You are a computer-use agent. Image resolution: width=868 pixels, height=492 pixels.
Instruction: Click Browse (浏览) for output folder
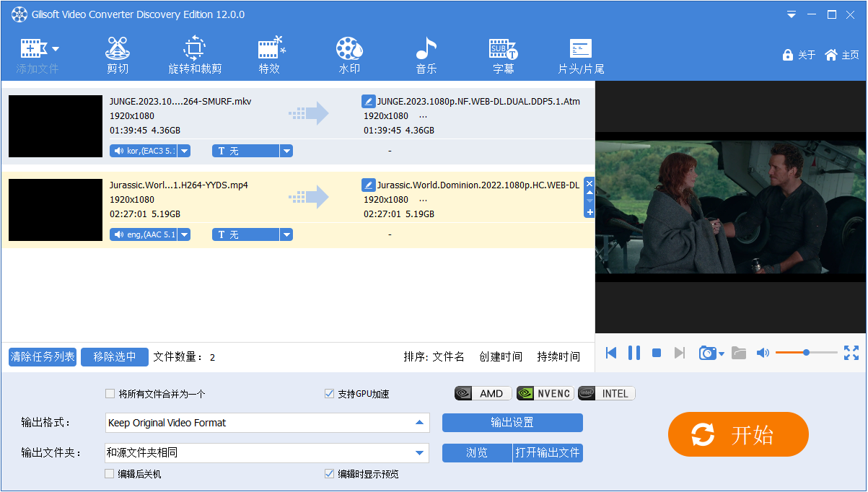pyautogui.click(x=477, y=453)
